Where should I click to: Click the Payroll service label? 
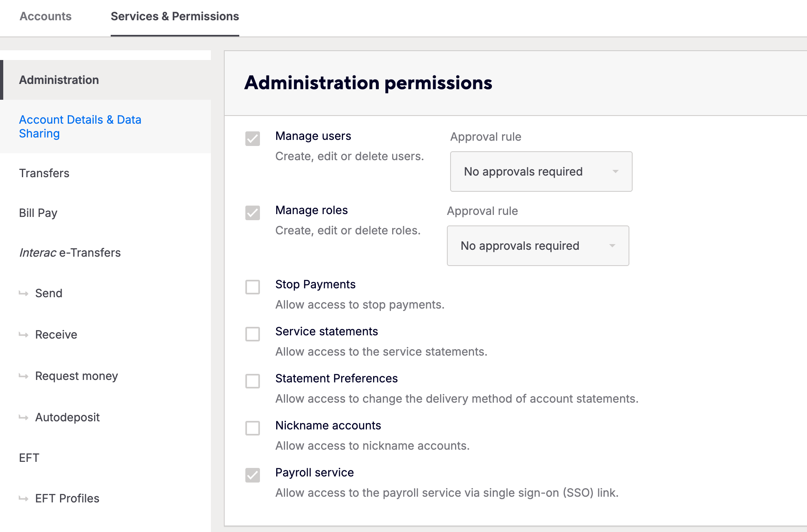(315, 472)
